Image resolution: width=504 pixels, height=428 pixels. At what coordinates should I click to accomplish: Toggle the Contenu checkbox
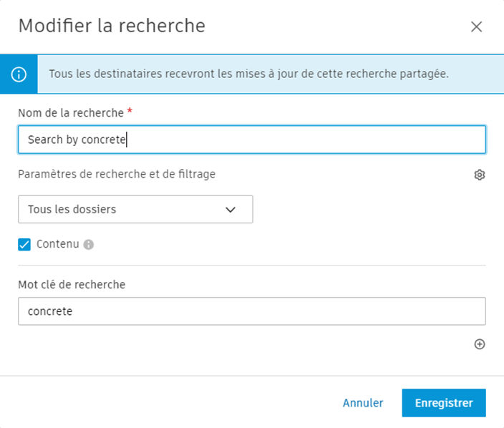(25, 245)
